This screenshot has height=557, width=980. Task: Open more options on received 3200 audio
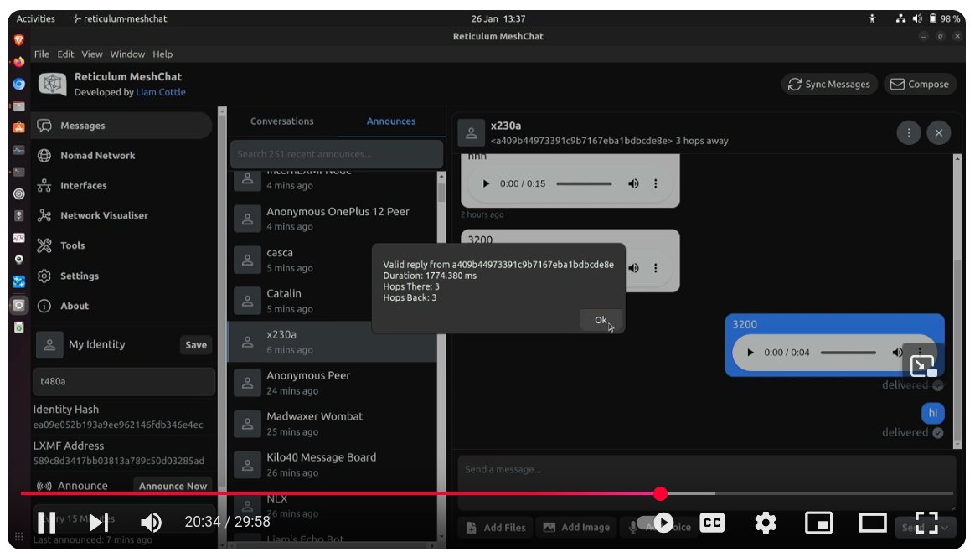(x=656, y=268)
